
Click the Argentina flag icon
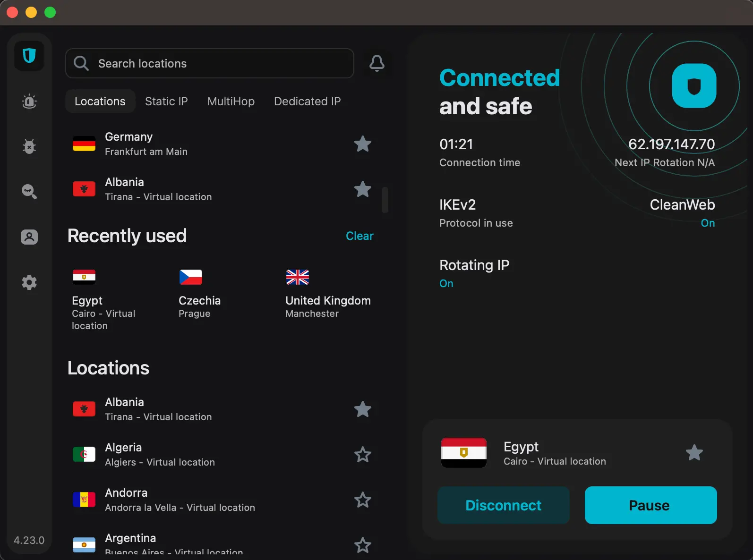tap(84, 545)
